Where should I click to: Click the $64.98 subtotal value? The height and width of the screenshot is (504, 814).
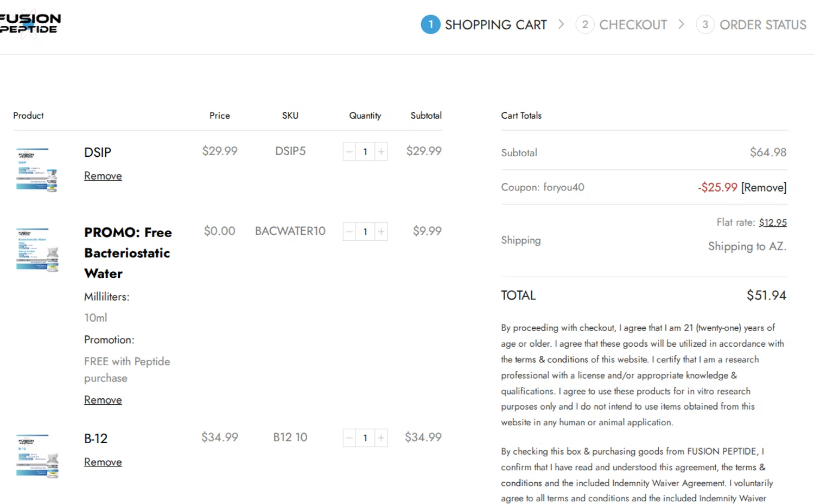point(768,152)
